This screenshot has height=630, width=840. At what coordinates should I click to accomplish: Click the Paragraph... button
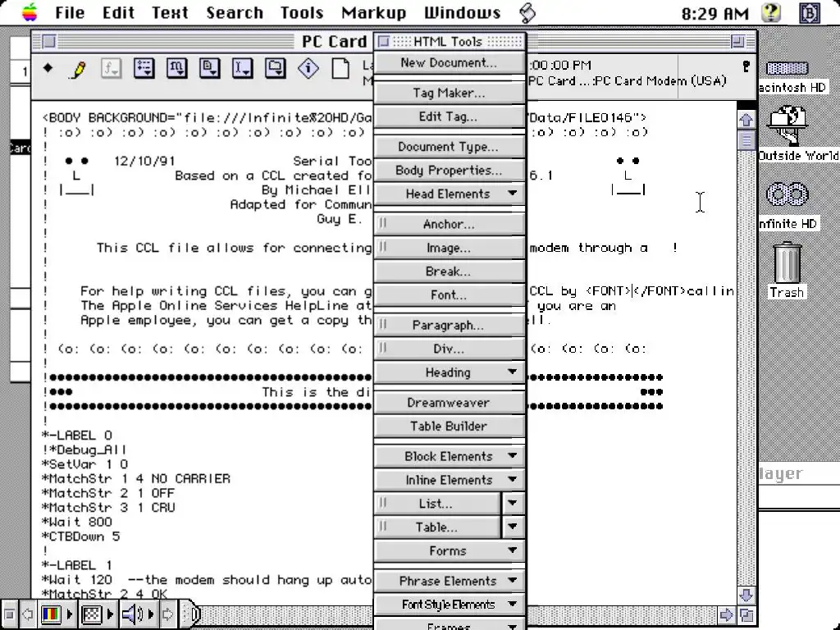(449, 325)
